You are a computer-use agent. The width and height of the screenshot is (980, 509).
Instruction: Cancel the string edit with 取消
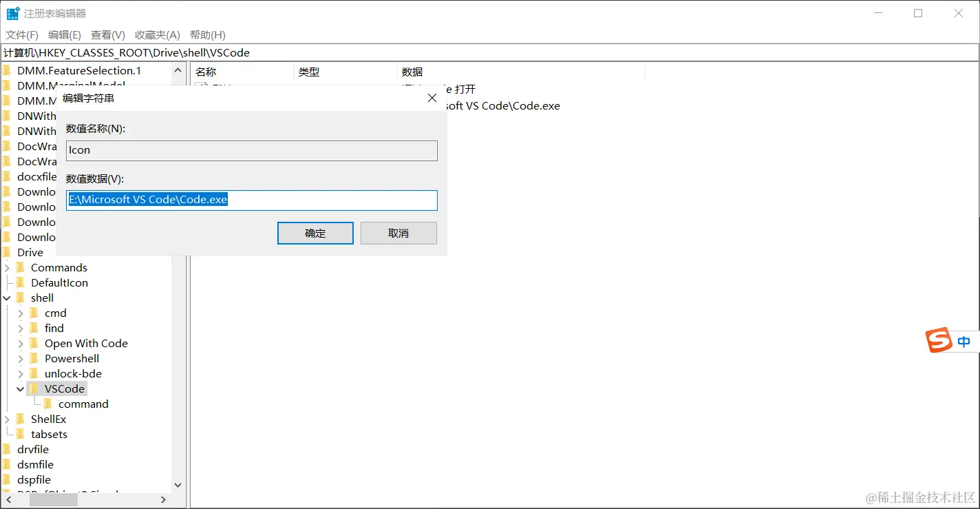coord(398,233)
